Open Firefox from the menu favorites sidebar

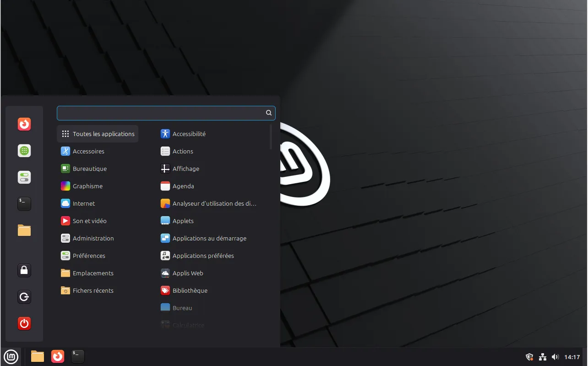[24, 124]
